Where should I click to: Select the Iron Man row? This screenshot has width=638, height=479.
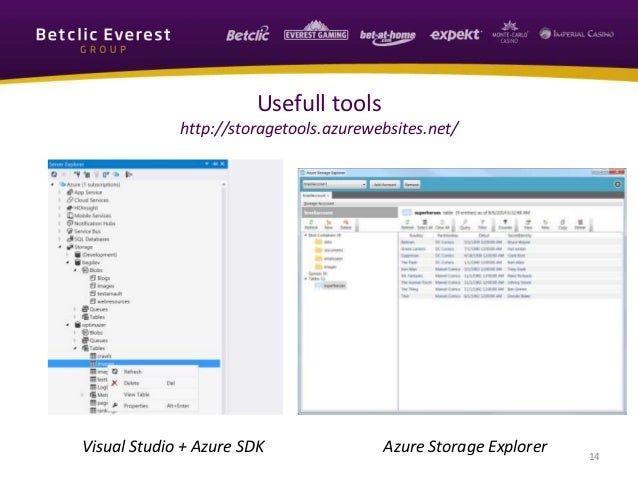coord(511,269)
